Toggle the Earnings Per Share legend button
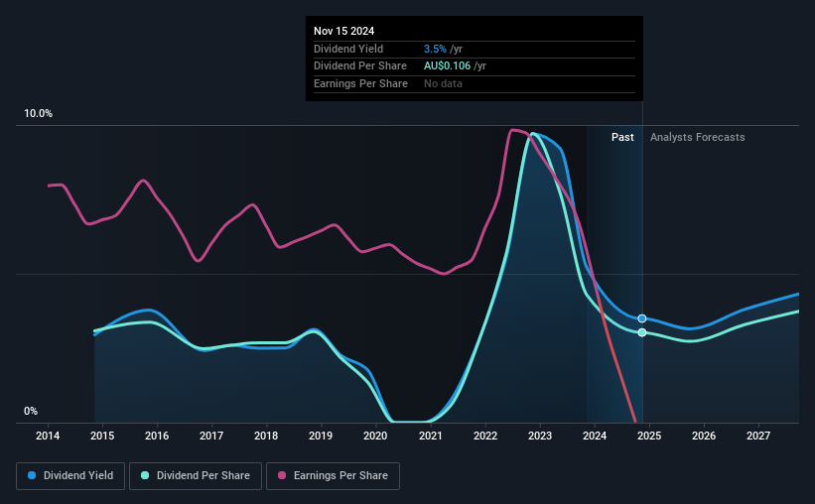Screen dimensions: 815x504 pos(333,476)
